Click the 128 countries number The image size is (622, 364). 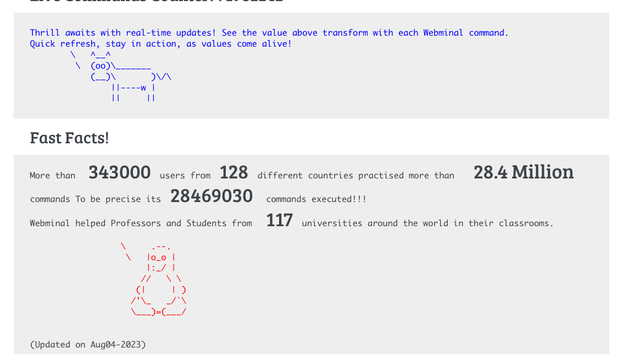234,172
